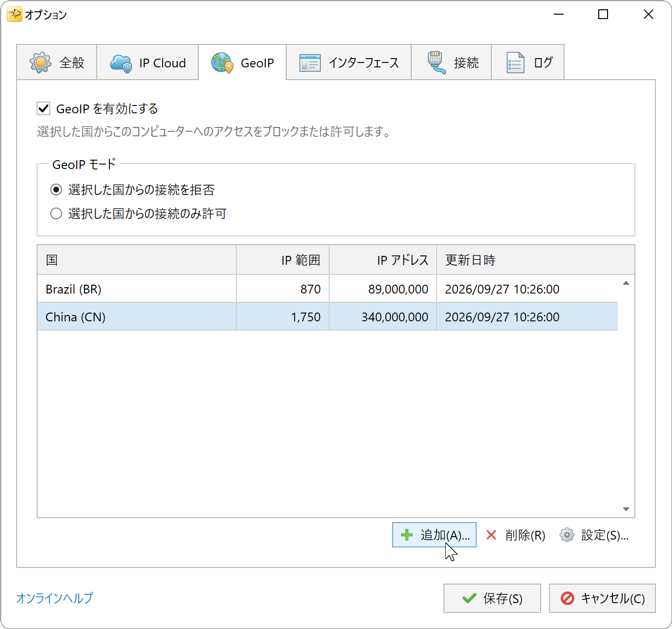Screen dimensions: 672x629
Task: Sort by the IP 範囲 column header
Action: pyautogui.click(x=283, y=260)
